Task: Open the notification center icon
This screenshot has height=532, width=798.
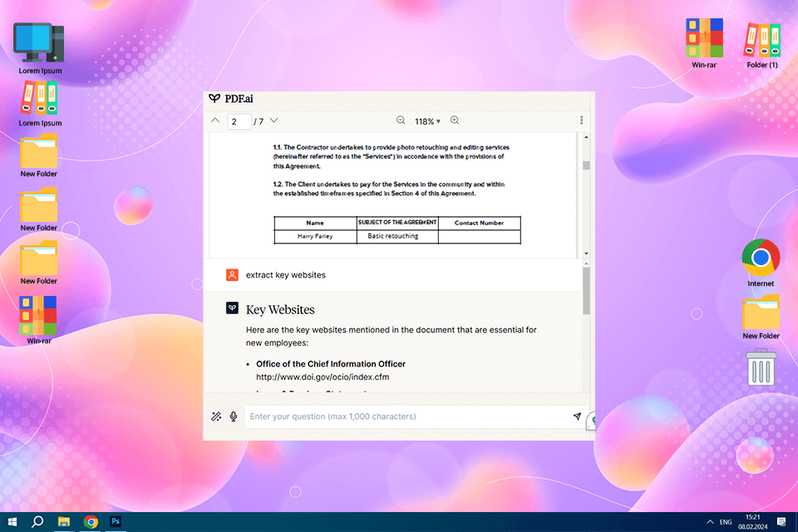Action: click(x=781, y=522)
